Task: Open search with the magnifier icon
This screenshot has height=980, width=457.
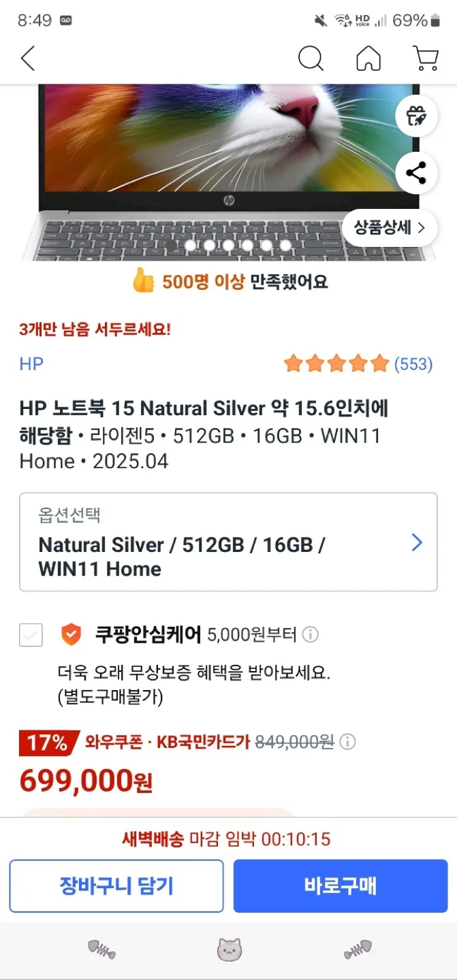Action: (x=311, y=59)
